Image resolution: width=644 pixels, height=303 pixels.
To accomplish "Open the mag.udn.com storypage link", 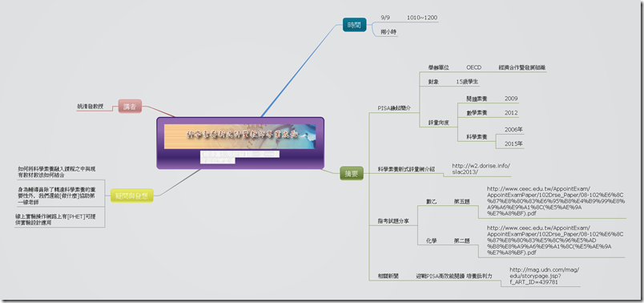I will pyautogui.click(x=544, y=276).
